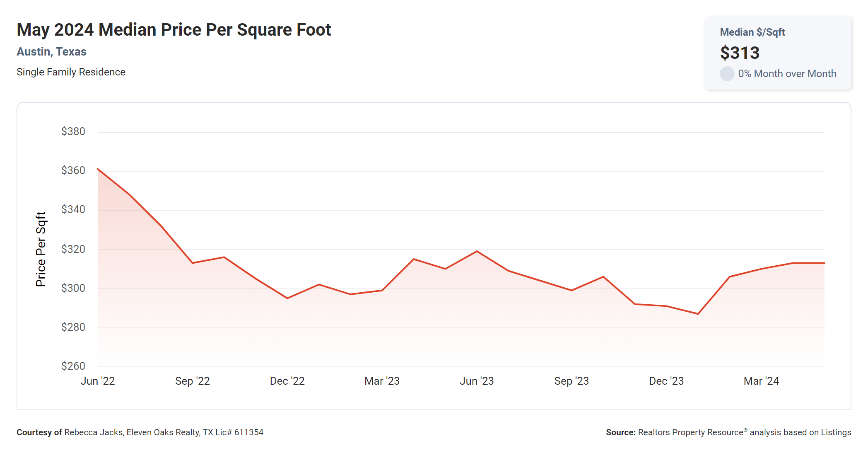Click the Dec '22 x-axis label
The height and width of the screenshot is (456, 868).
(x=287, y=381)
